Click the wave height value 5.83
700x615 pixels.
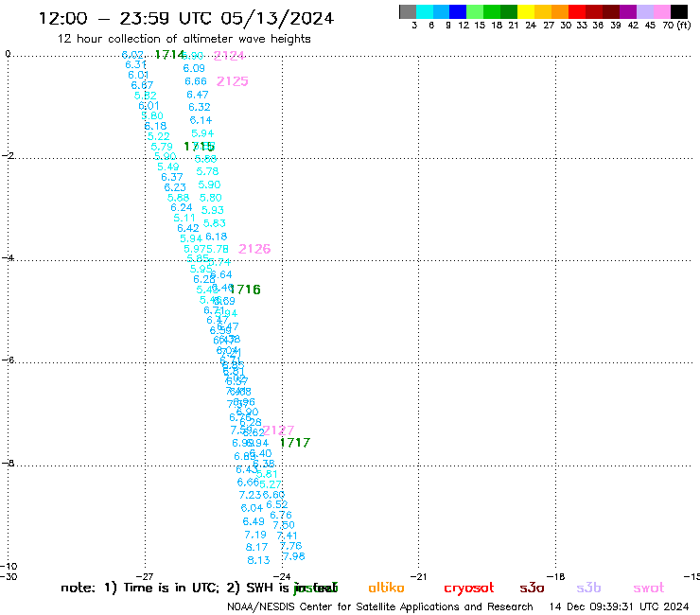point(215,223)
